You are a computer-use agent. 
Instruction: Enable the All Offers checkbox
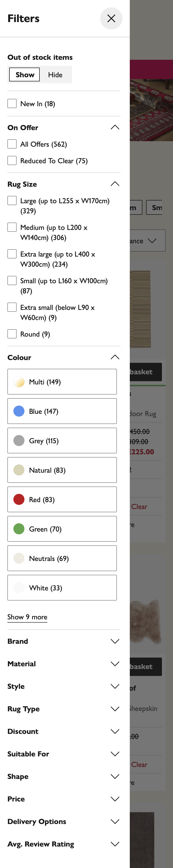coord(12,144)
